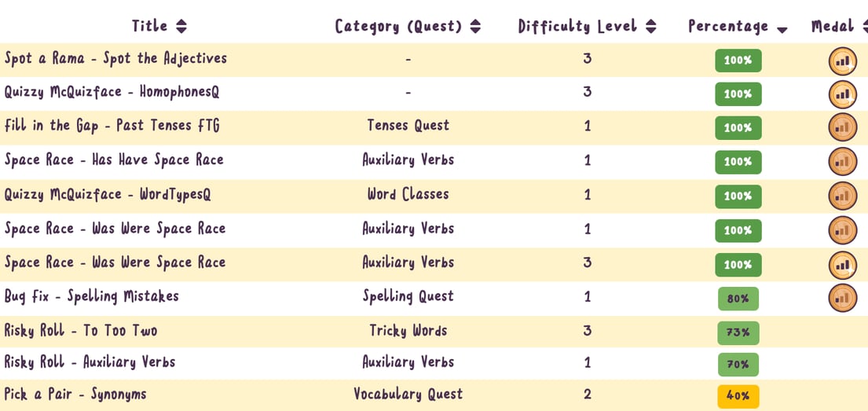
Task: Sort table by Title column arrows
Action: [x=181, y=26]
